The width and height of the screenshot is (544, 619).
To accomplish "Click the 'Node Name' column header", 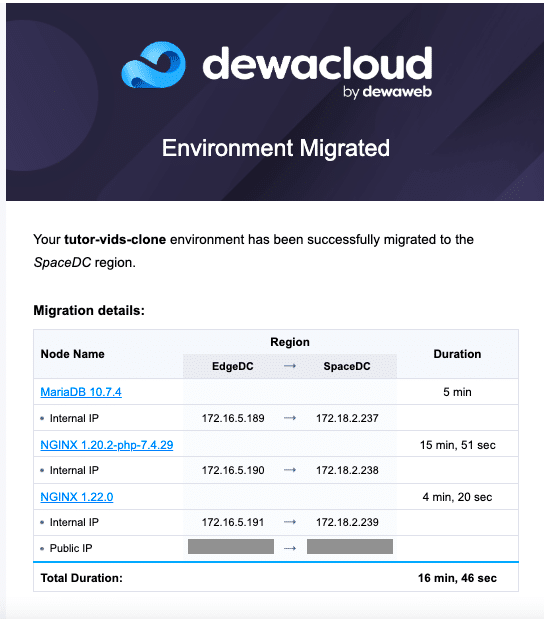I will tap(73, 354).
